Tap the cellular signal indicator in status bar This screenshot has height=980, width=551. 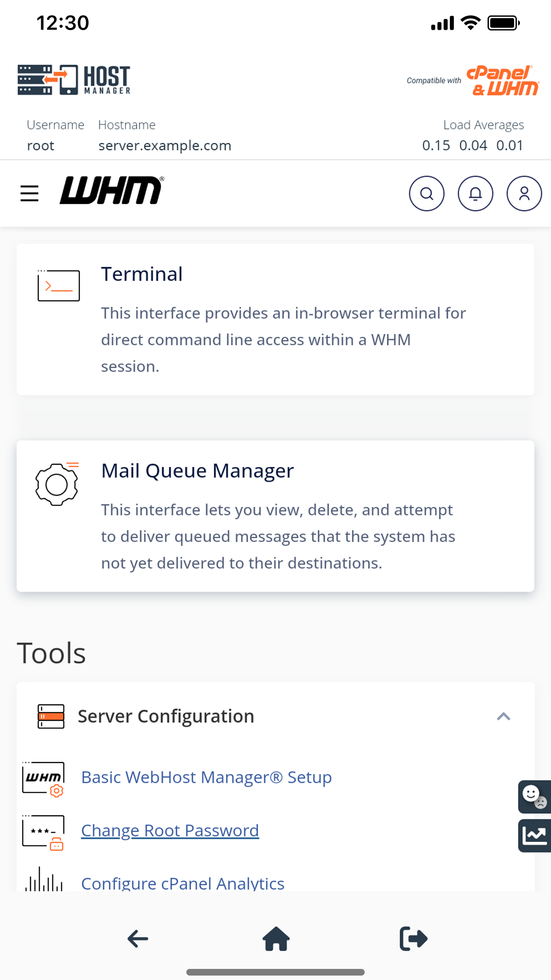[442, 23]
